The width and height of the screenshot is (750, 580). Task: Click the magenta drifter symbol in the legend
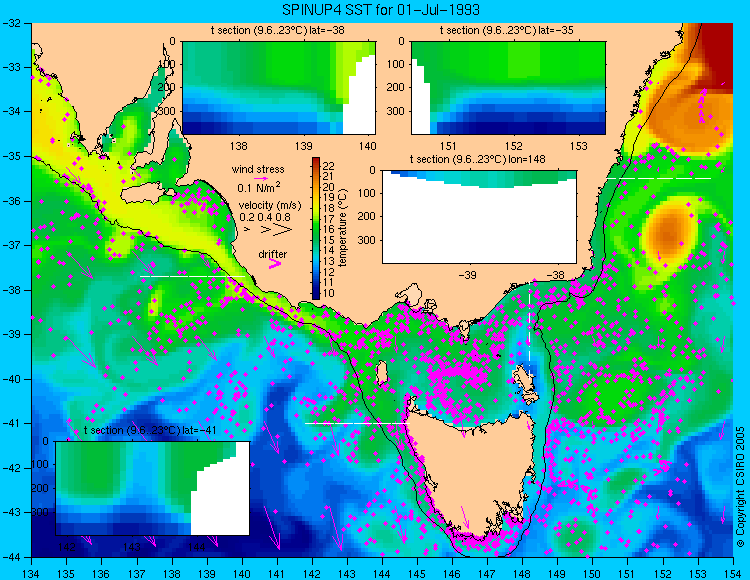tap(275, 263)
